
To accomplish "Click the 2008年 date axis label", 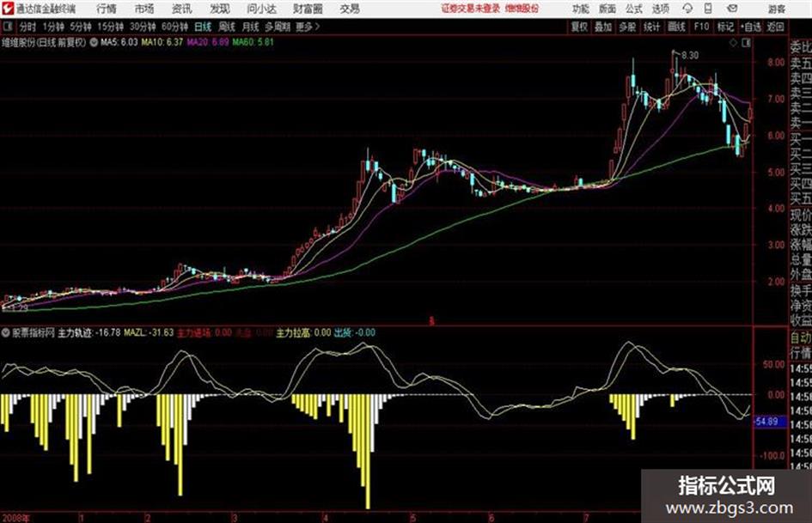I will (16, 518).
